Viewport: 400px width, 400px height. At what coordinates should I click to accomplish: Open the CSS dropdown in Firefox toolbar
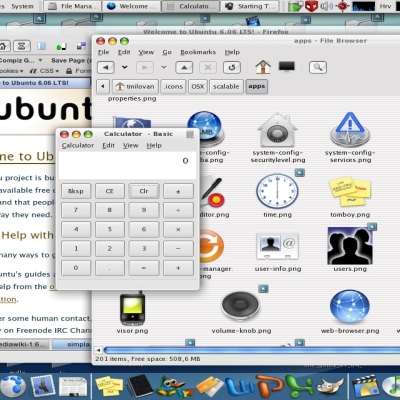coord(45,71)
